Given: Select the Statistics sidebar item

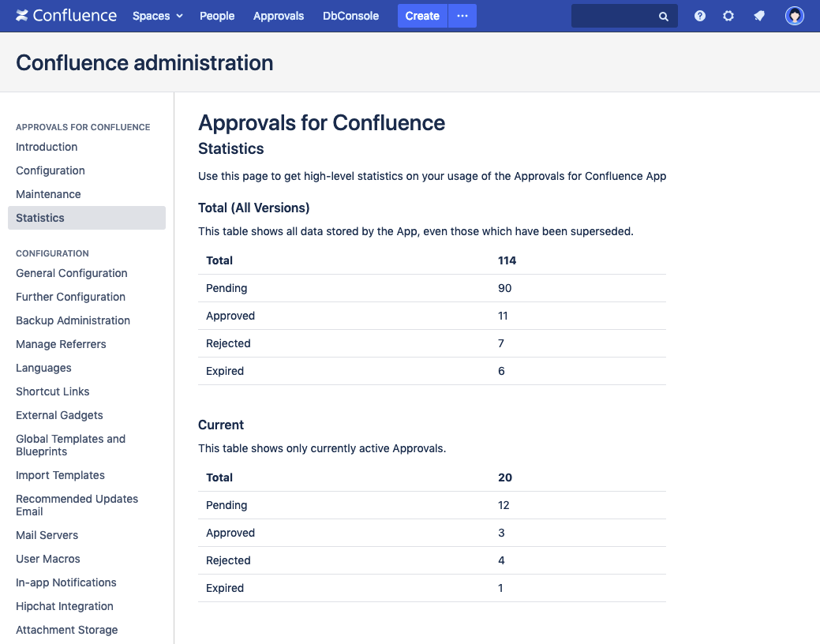Looking at the screenshot, I should pyautogui.click(x=40, y=218).
